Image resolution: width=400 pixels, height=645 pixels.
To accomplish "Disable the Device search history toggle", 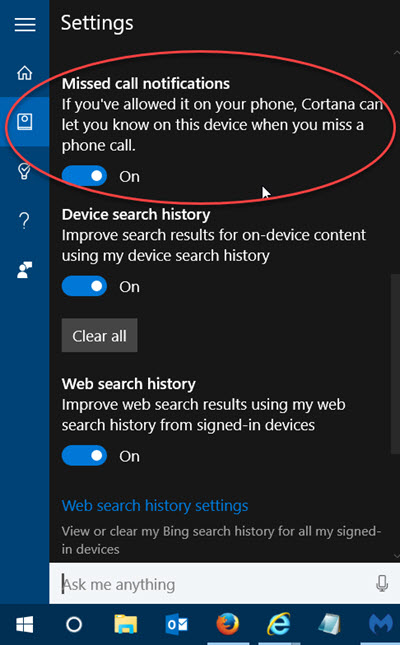I will [x=84, y=286].
